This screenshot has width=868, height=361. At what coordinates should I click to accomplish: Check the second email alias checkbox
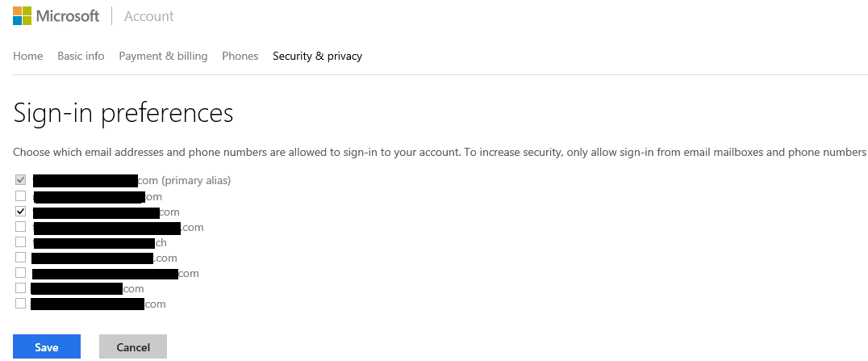(x=20, y=195)
